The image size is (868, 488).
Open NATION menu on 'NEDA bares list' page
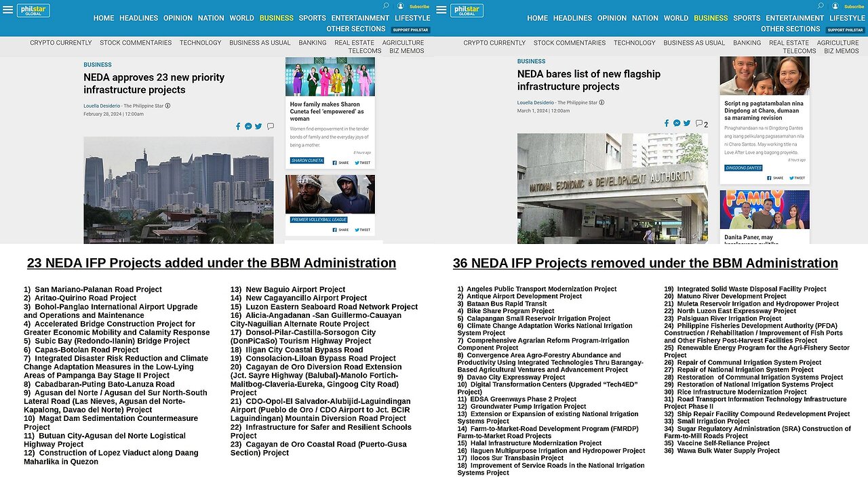click(x=645, y=18)
